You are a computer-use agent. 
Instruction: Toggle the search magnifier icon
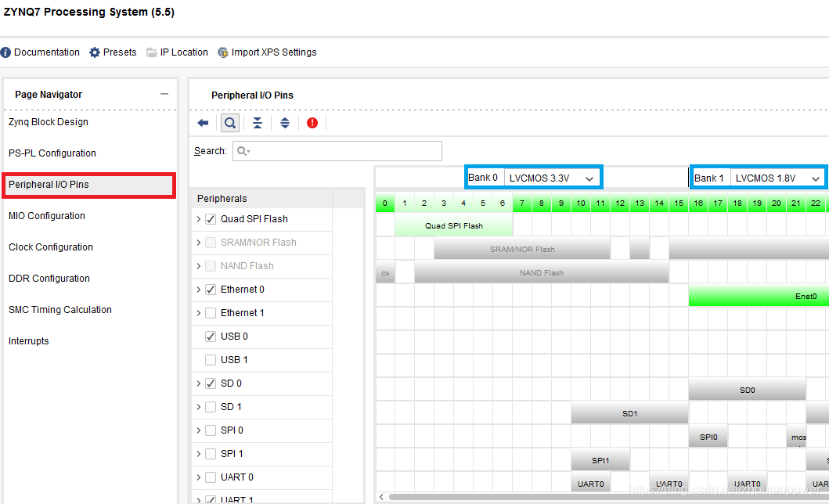tap(230, 123)
